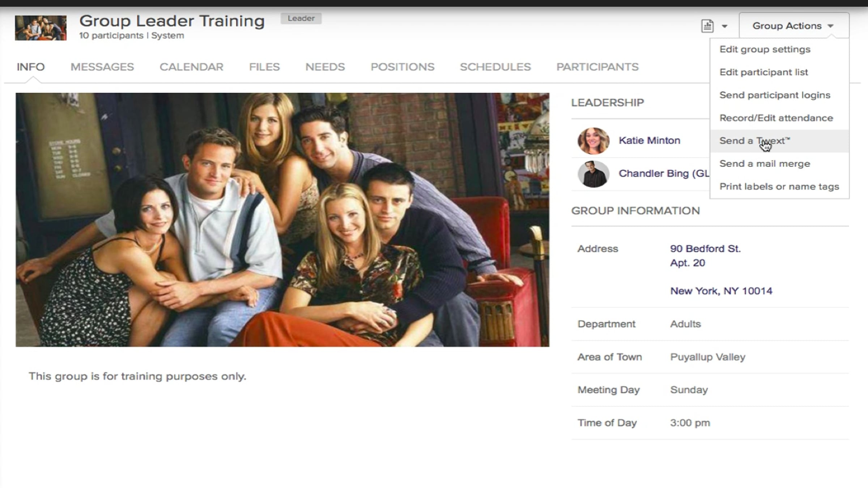868x488 pixels.
Task: Click the Area of Town label
Action: [610, 357]
